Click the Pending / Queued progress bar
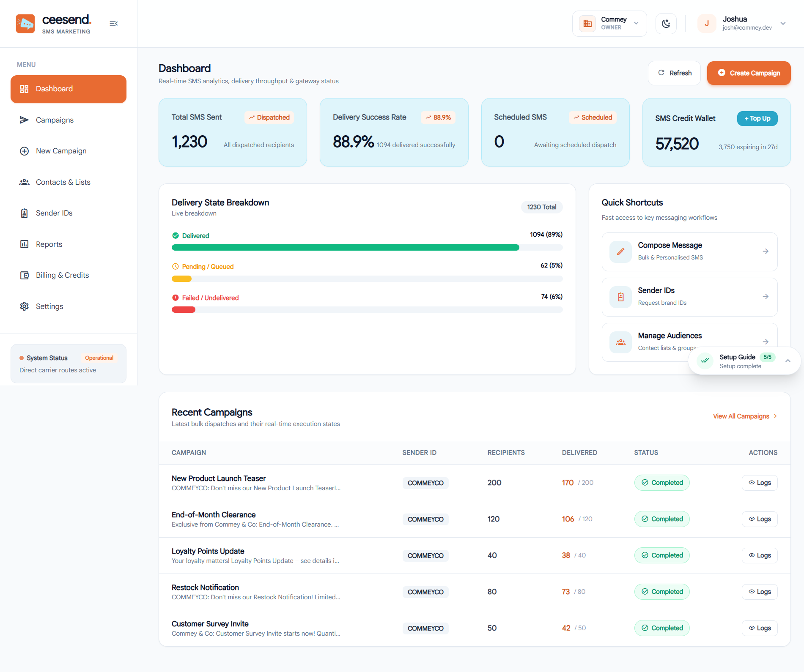Screen dimensions: 804x672 (x=367, y=279)
